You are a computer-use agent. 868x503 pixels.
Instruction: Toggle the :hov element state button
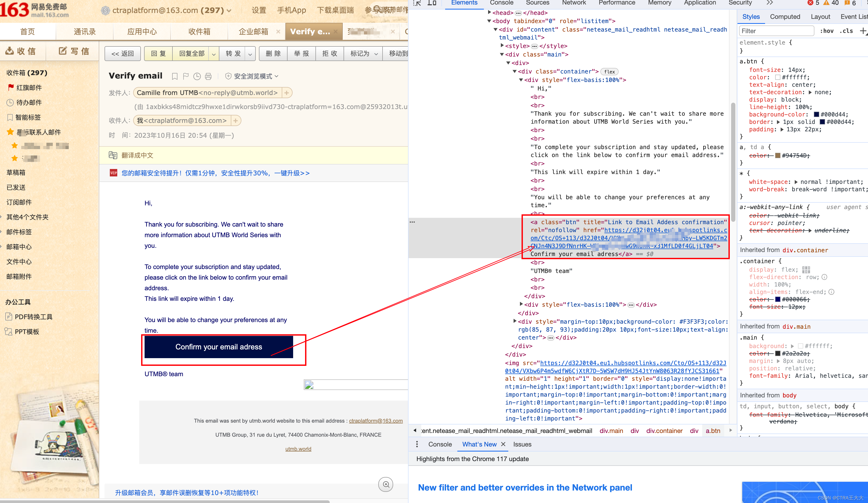827,31
